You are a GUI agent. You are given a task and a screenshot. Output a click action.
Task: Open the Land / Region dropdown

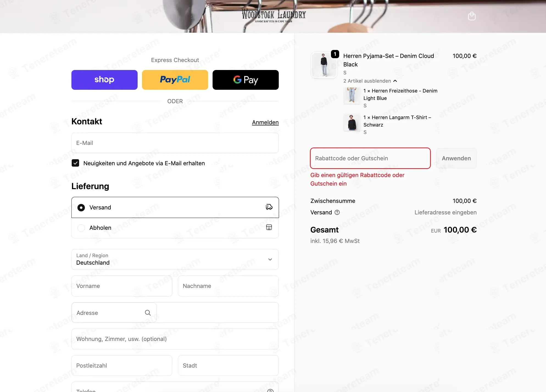pos(175,259)
